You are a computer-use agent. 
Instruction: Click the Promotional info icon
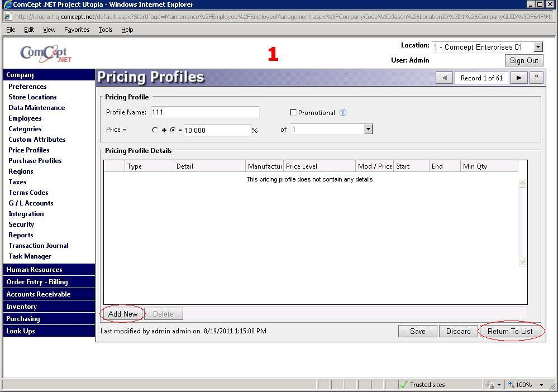pos(343,112)
